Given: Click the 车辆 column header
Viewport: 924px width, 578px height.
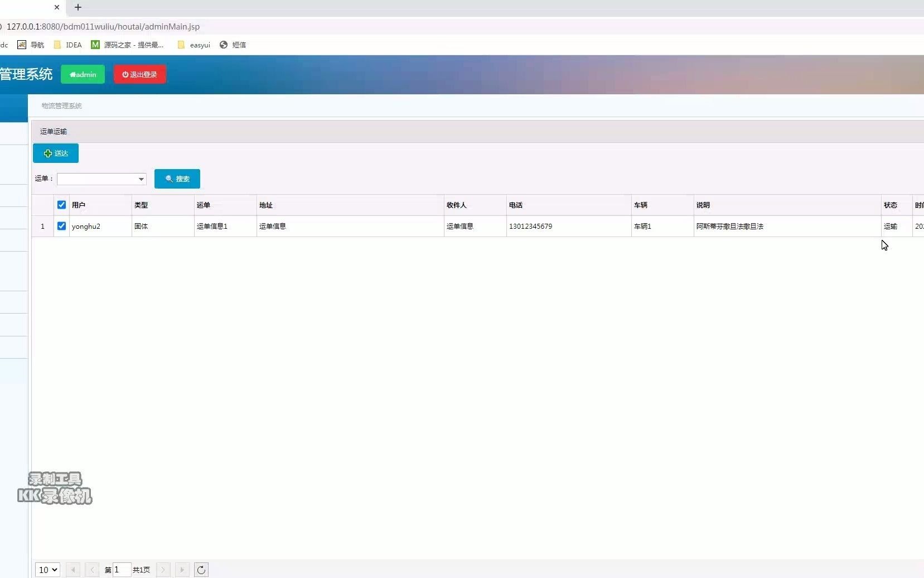Looking at the screenshot, I should tap(662, 205).
